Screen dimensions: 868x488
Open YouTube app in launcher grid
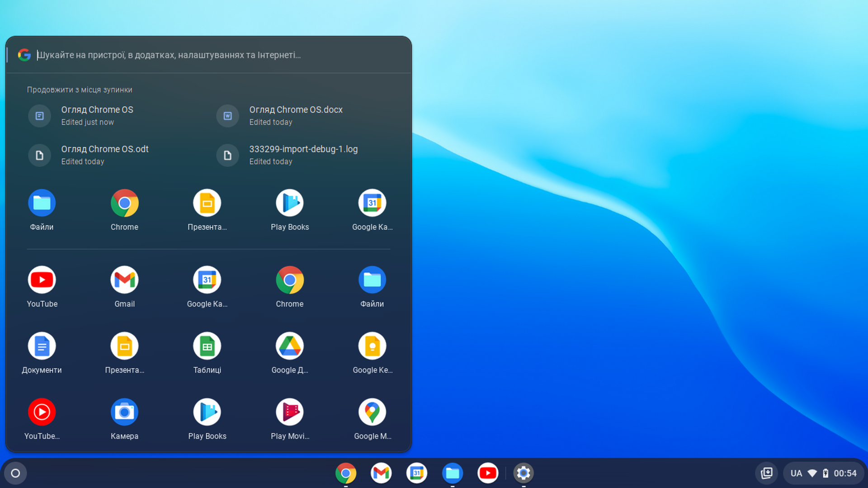[42, 280]
